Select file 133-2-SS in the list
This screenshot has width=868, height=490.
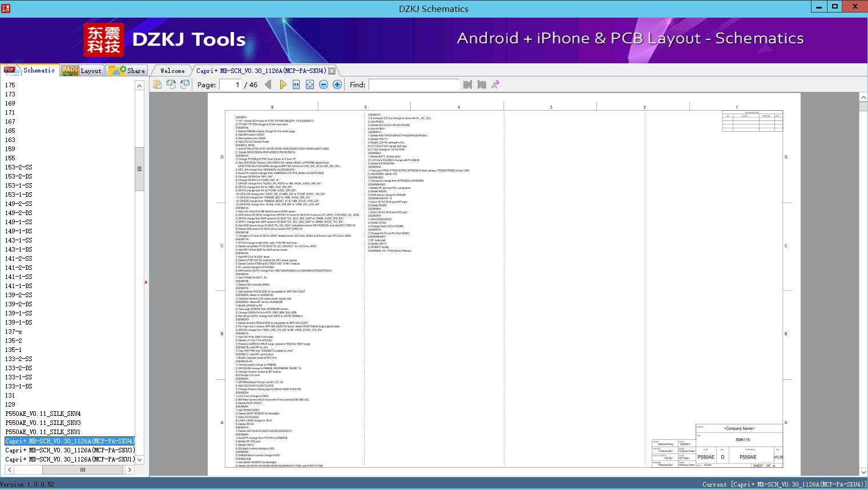19,359
